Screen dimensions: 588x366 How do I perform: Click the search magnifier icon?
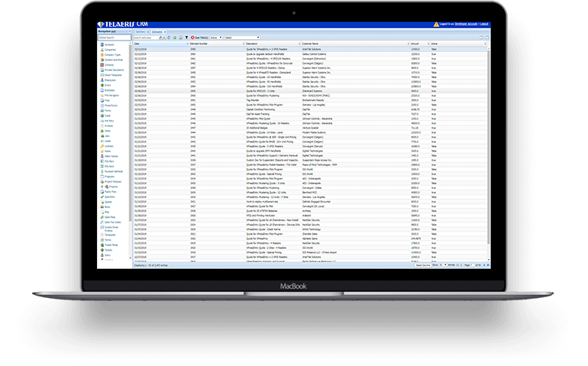[x=160, y=37]
